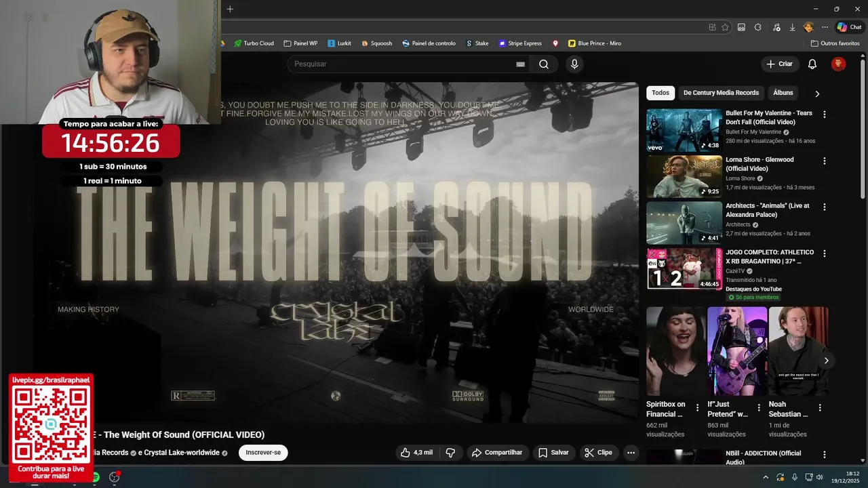
Task: Open Blue Prince - Miro bookmark
Action: (595, 43)
